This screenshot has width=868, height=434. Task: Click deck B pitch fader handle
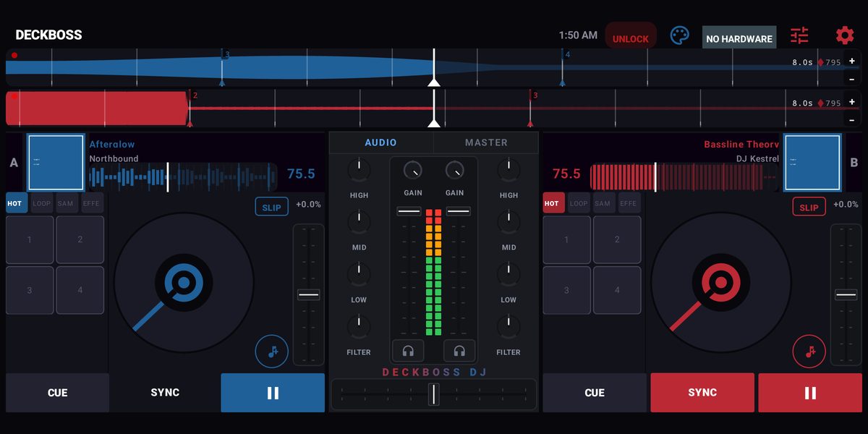tap(846, 295)
